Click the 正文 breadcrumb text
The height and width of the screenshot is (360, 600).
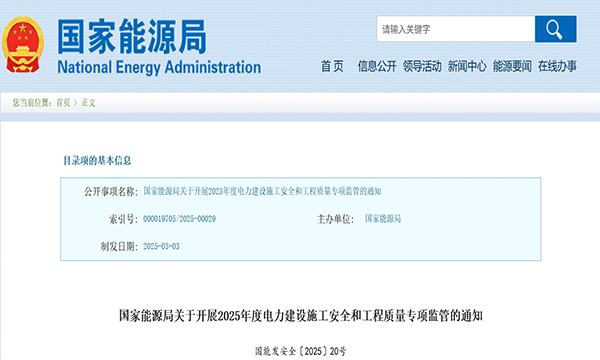(88, 103)
